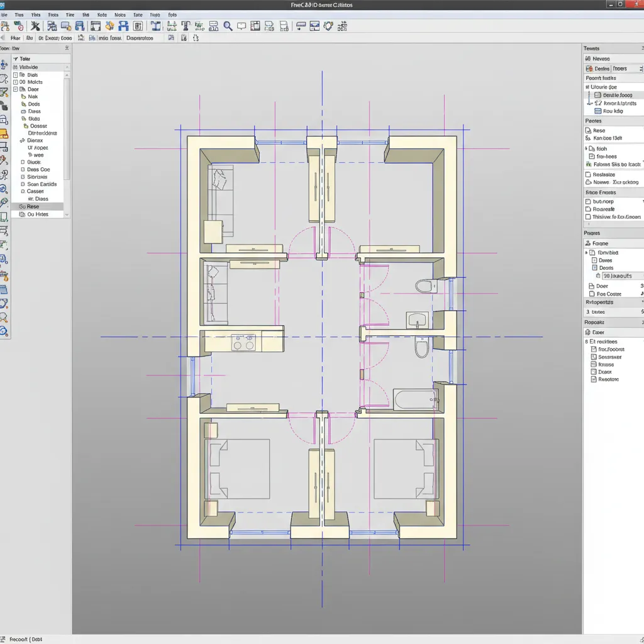Open the froers dropdown in right panel
The image size is (644, 644).
click(627, 69)
